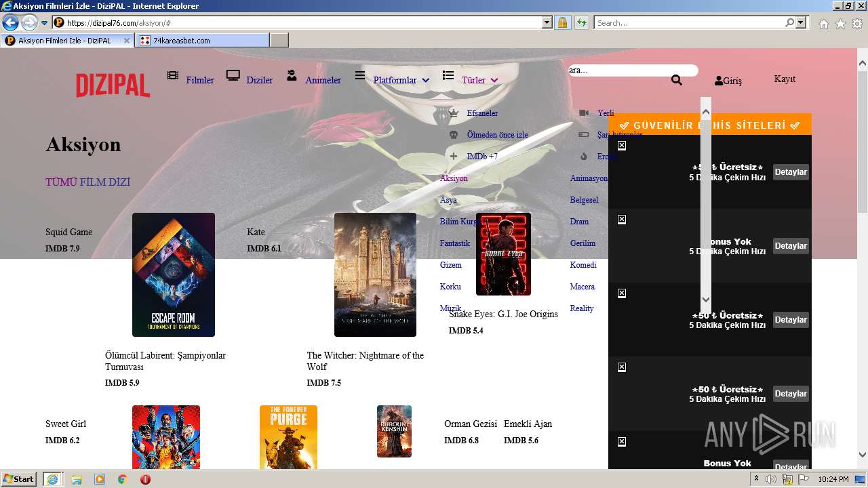Click the padlock security icon in address bar
The width and height of the screenshot is (868, 488).
[x=562, y=22]
